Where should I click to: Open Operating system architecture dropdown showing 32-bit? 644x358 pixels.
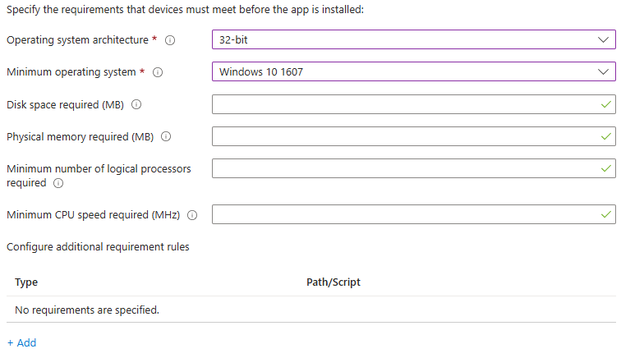click(x=414, y=39)
